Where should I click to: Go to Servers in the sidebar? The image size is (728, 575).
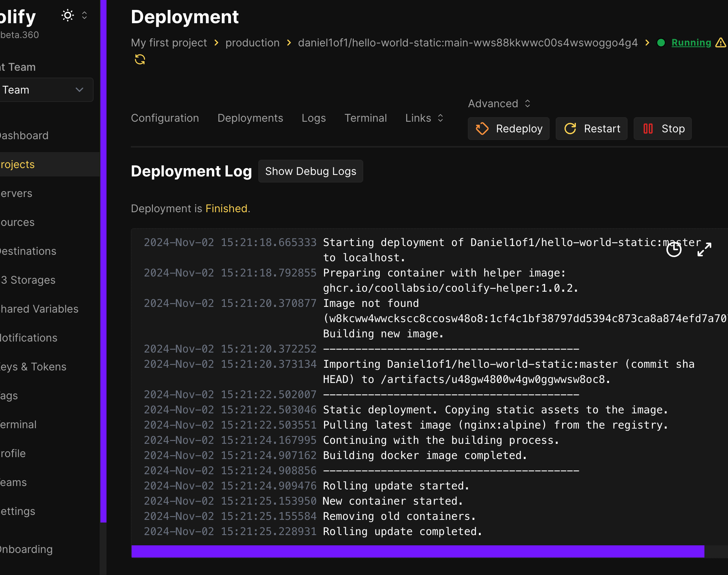(x=16, y=193)
